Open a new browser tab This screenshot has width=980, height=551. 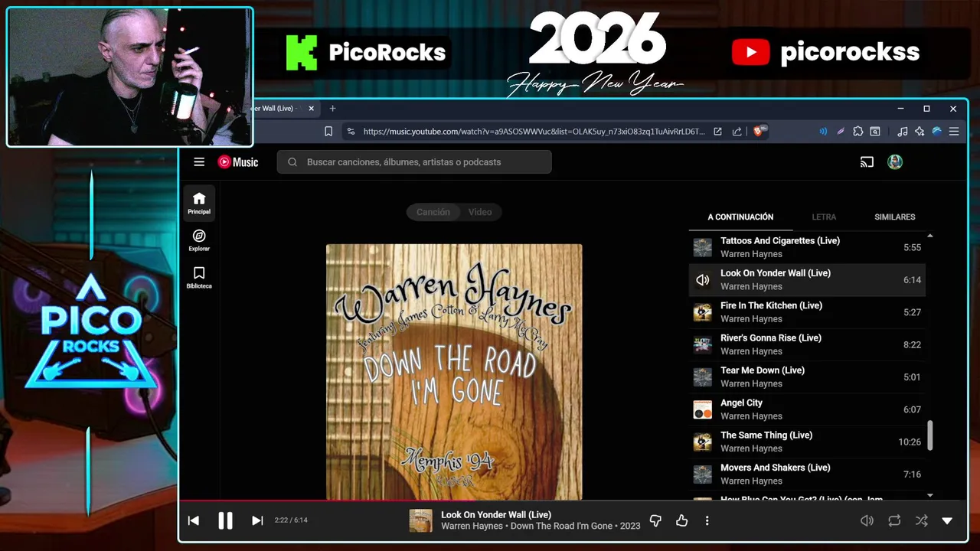point(332,109)
